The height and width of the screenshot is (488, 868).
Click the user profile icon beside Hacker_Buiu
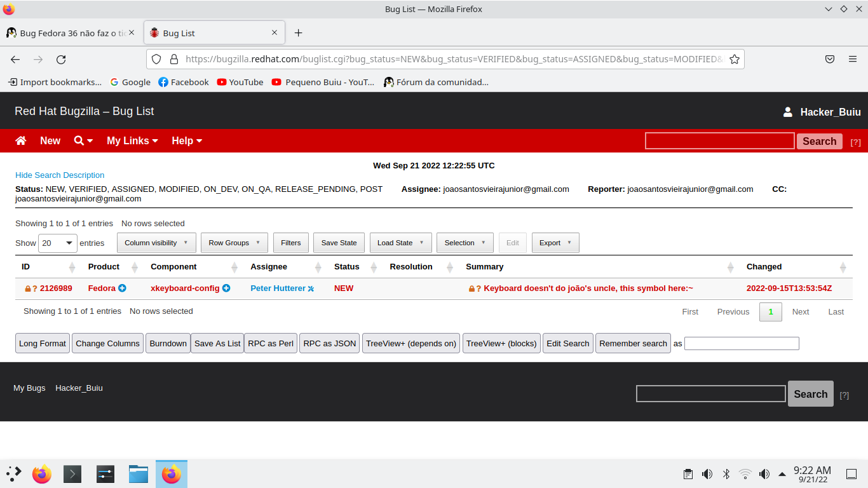click(787, 112)
